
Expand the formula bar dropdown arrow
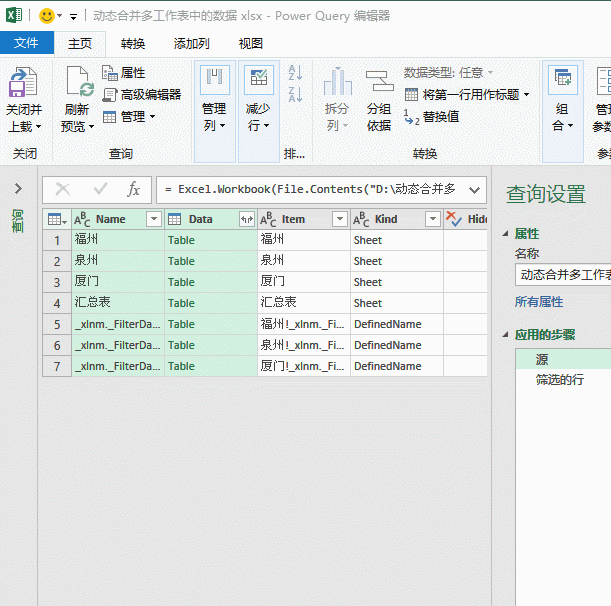tap(475, 189)
